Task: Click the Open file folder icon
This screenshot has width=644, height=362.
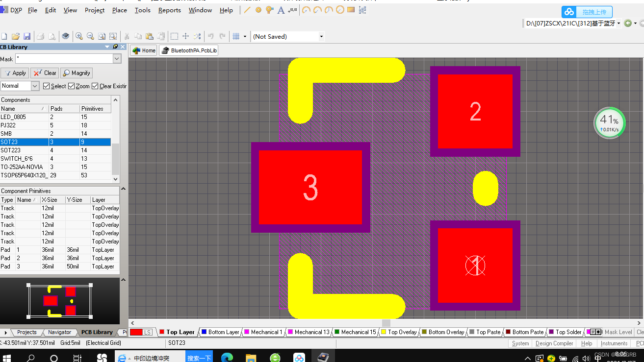Action: pos(16,36)
